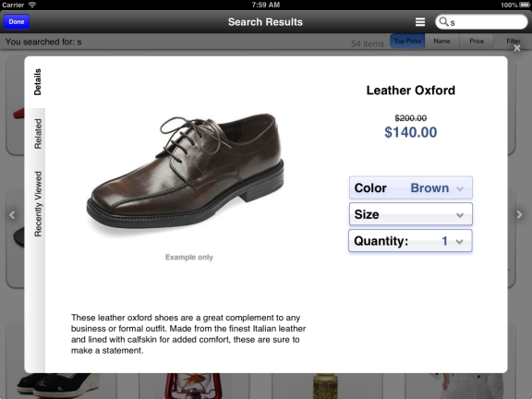Close the product popup with X
Screen dimensions: 532x399
click(x=516, y=48)
